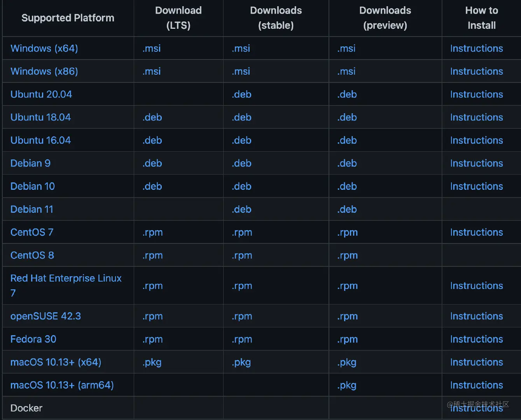This screenshot has height=420, width=521.
Task: Open Instructions for Red Hat Enterprise Linux 7
Action: [476, 285]
